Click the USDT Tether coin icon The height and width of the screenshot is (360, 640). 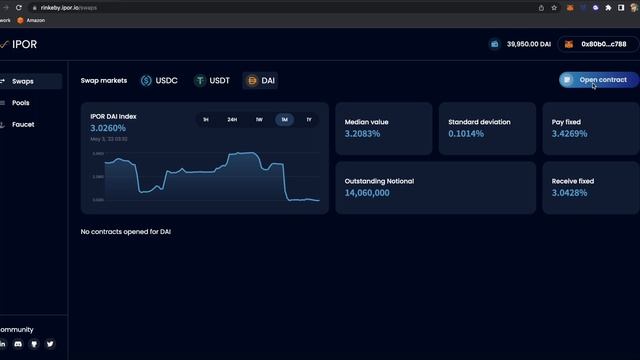point(200,81)
